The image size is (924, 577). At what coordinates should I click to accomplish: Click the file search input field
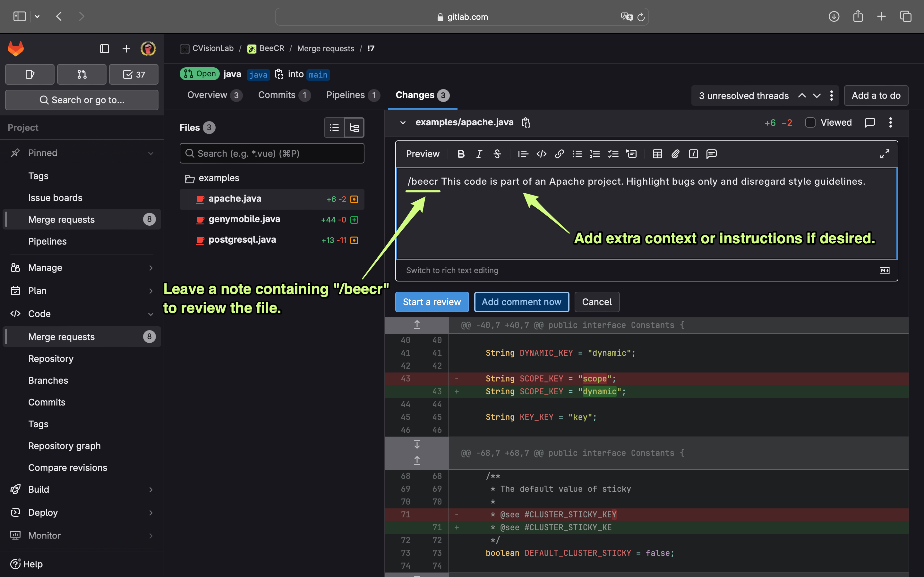[x=272, y=154]
